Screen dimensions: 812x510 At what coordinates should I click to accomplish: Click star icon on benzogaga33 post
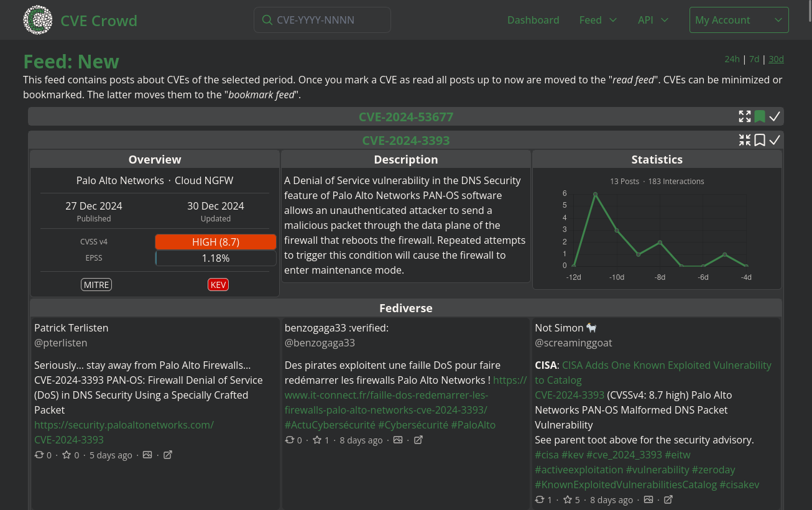(x=317, y=440)
